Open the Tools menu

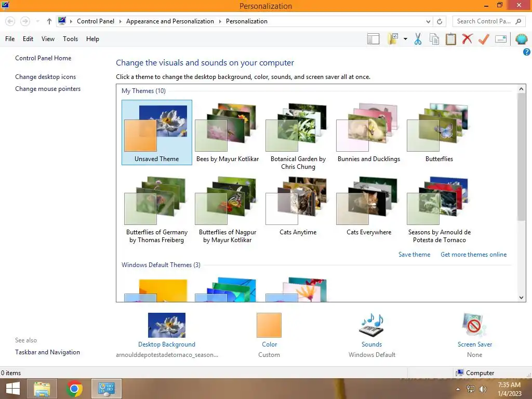[x=70, y=39]
